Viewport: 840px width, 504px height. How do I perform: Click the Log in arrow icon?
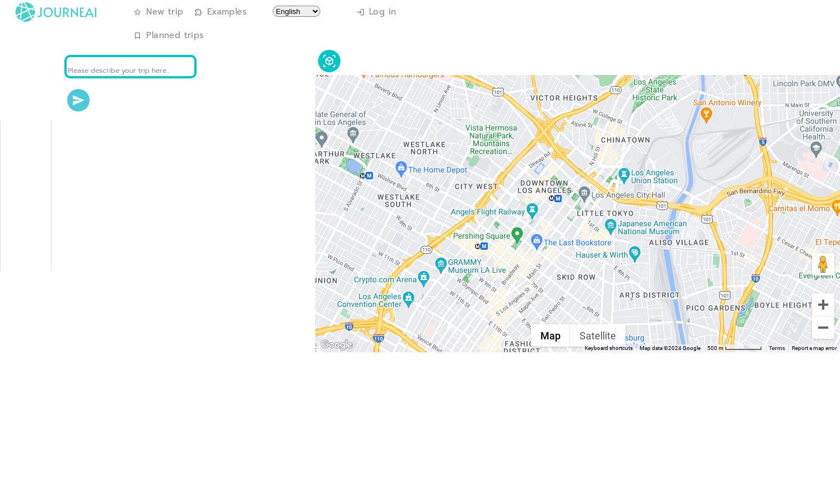(360, 12)
